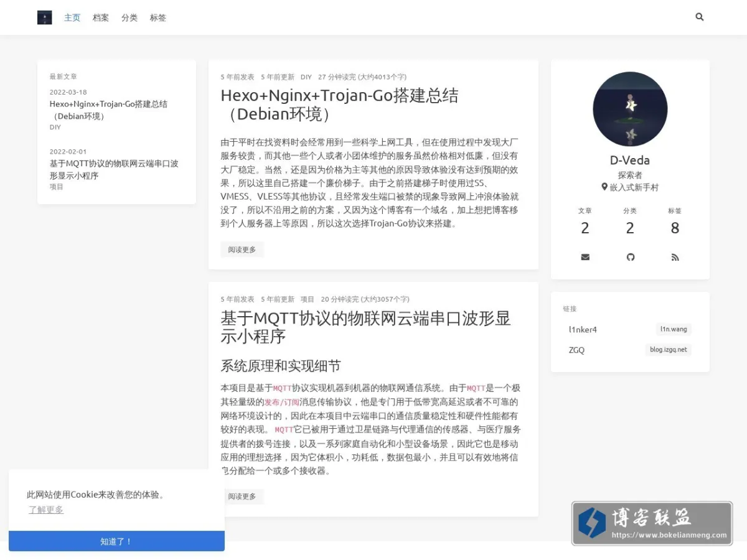The image size is (747, 560).
Task: Open the email envelope icon
Action: (x=585, y=257)
